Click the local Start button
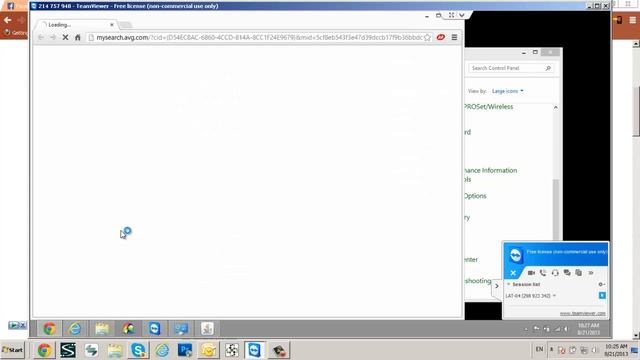The width and height of the screenshot is (640, 360). point(13,350)
